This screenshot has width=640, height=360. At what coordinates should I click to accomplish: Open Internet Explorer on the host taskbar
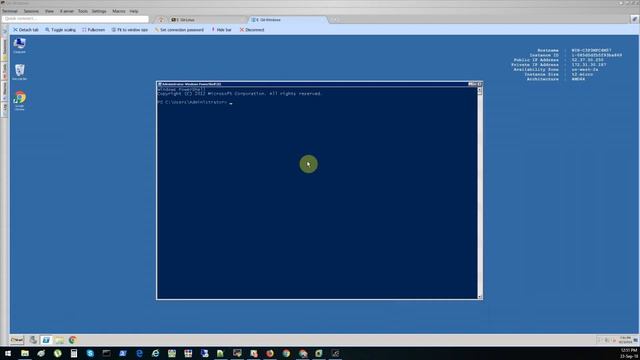point(156,353)
